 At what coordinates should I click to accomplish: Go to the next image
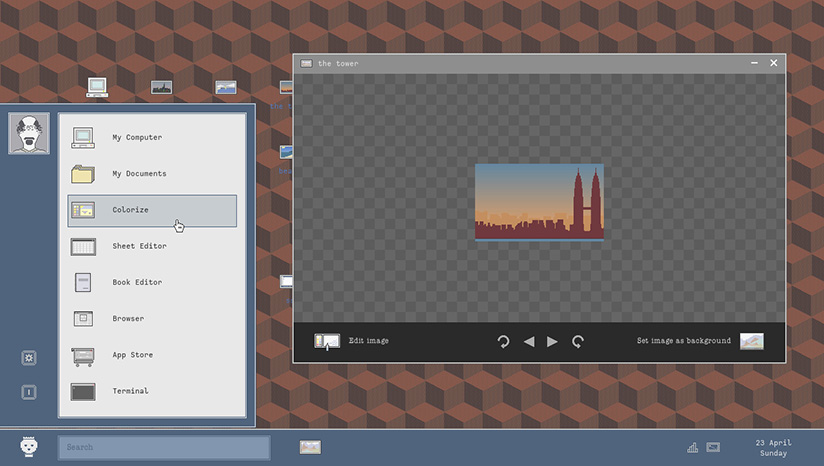[x=553, y=341]
